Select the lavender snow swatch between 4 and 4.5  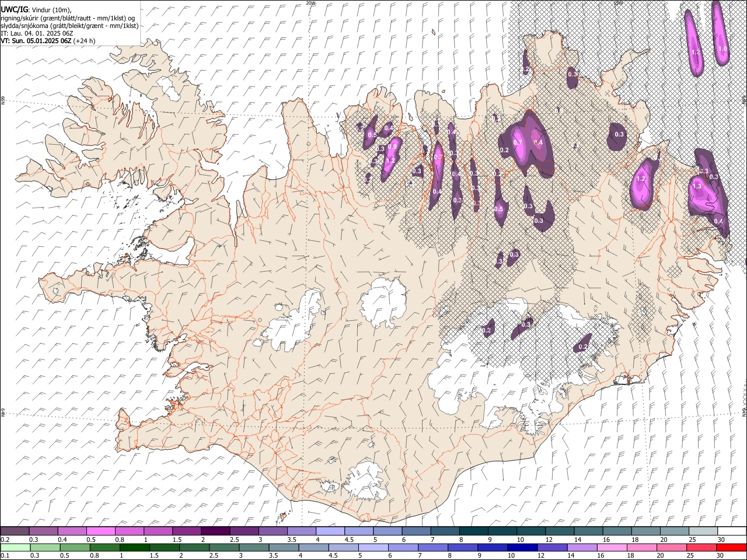[330, 531]
